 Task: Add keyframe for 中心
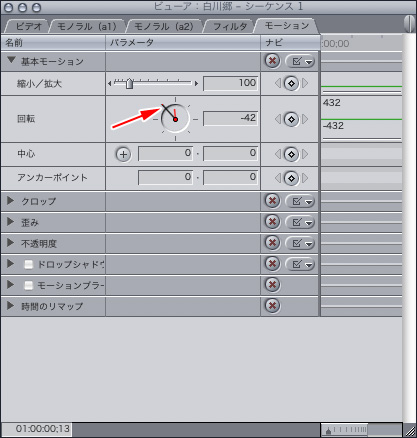[291, 154]
